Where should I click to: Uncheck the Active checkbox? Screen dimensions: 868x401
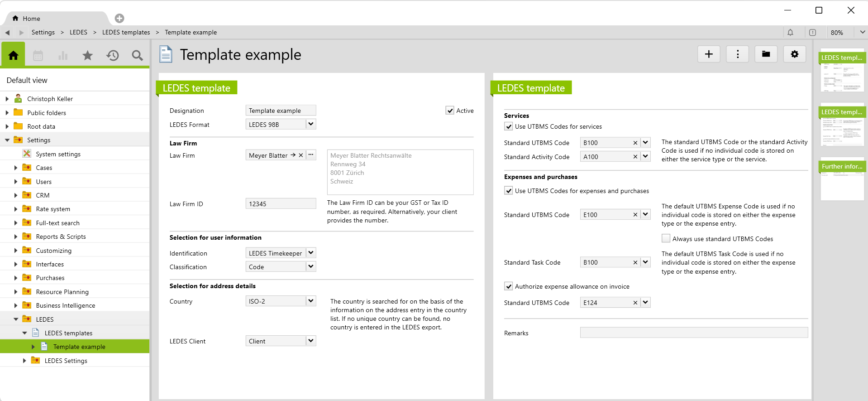pyautogui.click(x=450, y=111)
